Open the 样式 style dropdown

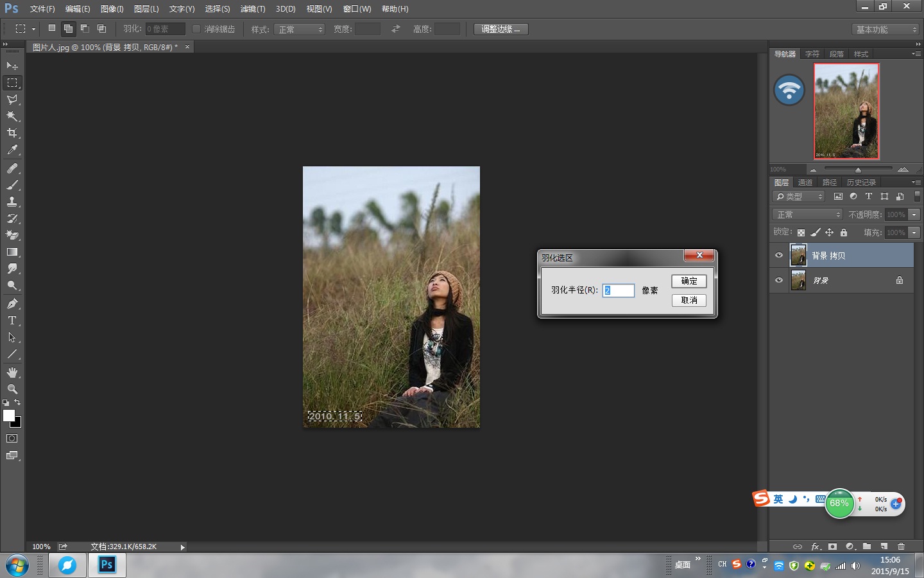tap(299, 30)
